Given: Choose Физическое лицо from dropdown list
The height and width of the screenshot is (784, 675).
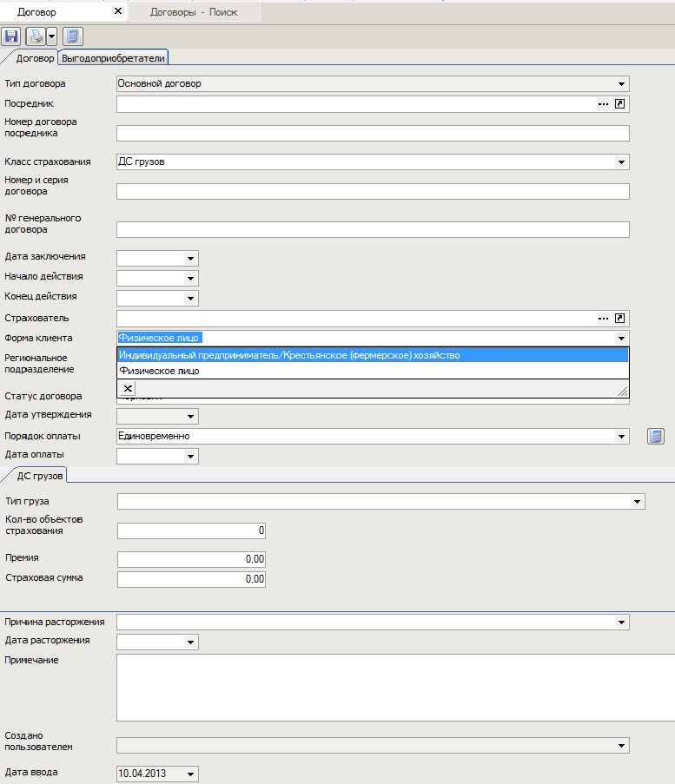Looking at the screenshot, I should 159,371.
